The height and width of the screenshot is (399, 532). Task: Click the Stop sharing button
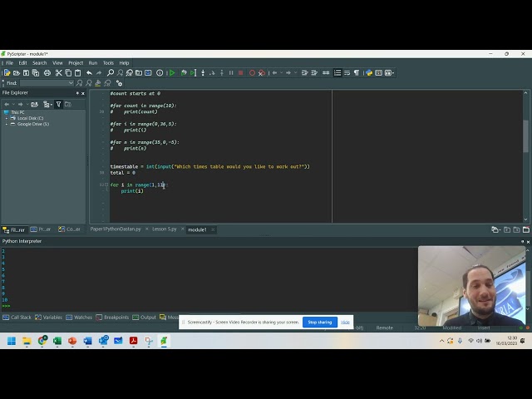(319, 322)
